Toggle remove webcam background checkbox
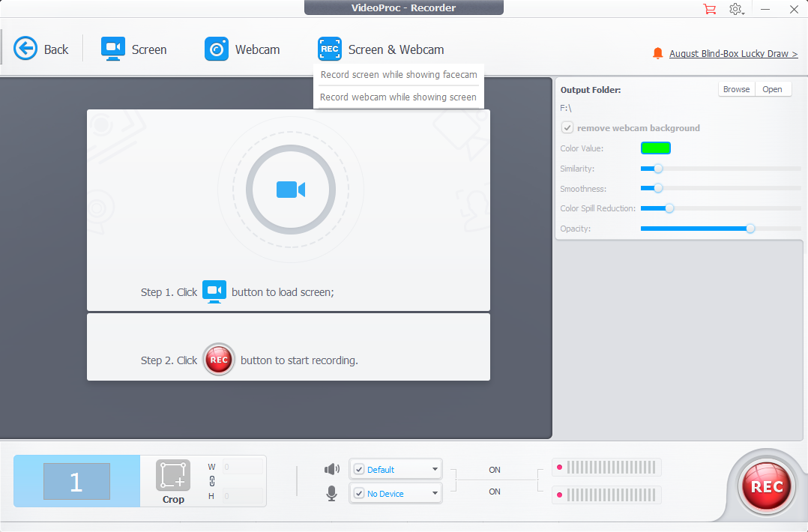The width and height of the screenshot is (808, 532). (x=567, y=127)
